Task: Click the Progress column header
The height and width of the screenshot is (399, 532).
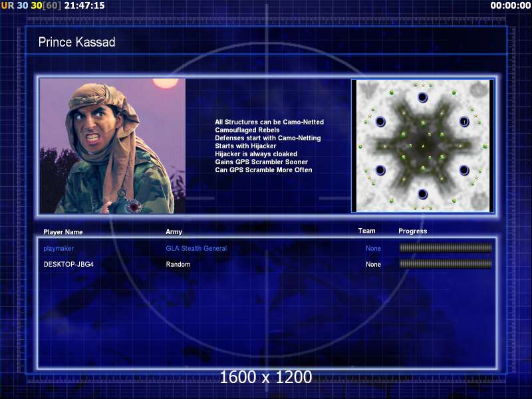Action: [x=412, y=231]
